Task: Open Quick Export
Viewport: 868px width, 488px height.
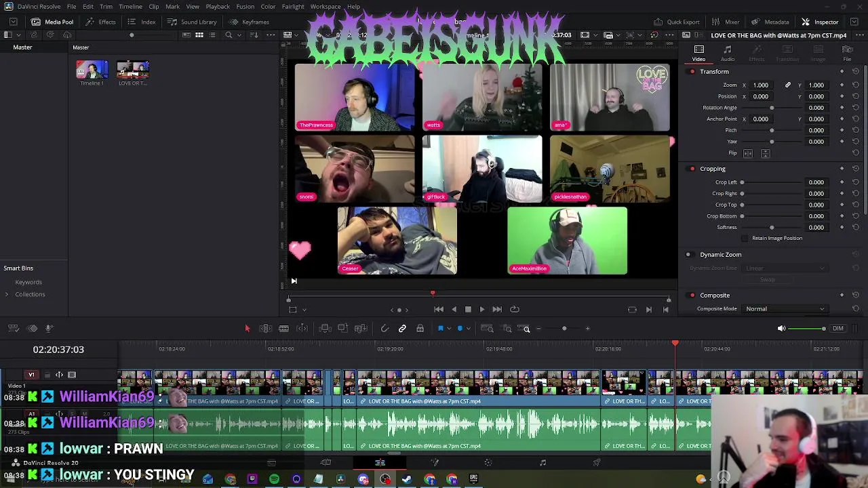Action: pos(676,22)
